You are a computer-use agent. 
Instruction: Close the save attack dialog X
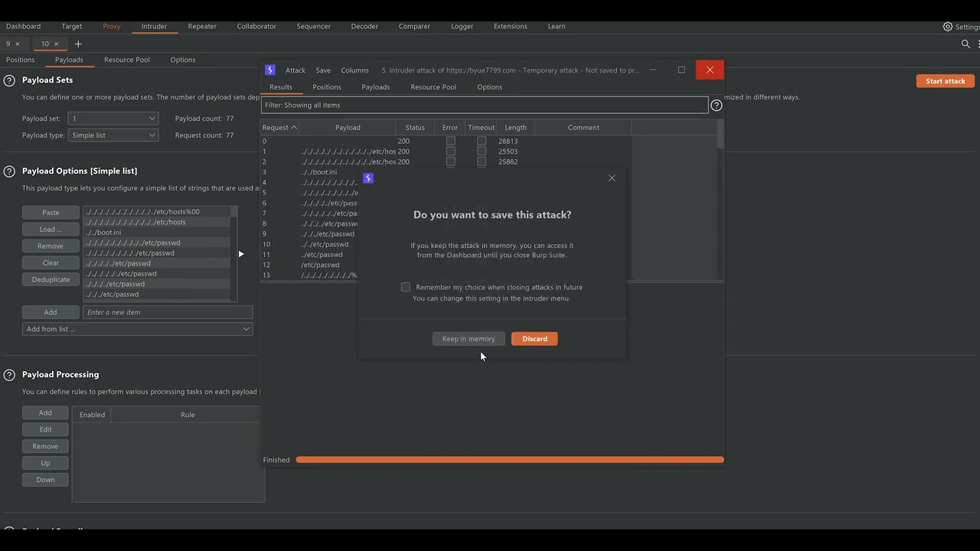click(612, 178)
